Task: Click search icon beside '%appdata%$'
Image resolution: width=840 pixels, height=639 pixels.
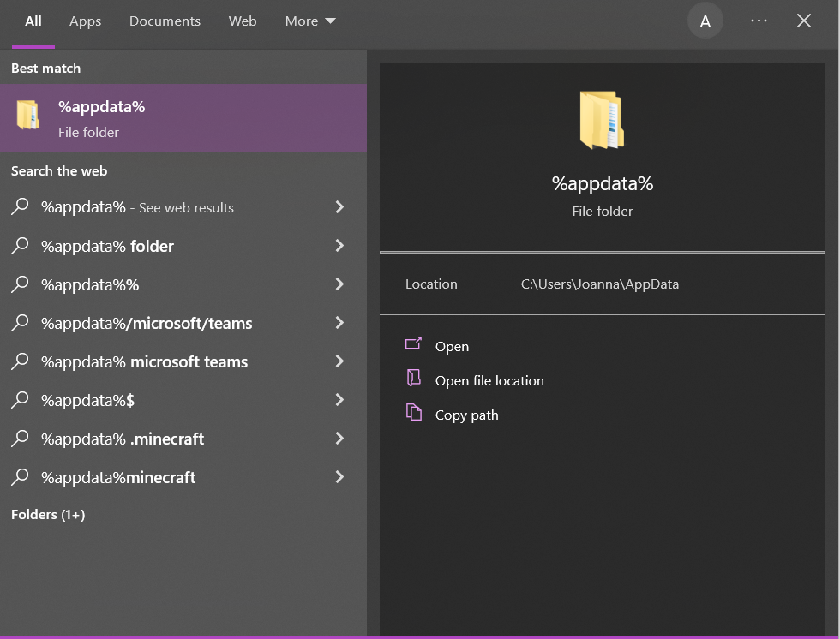Action: 20,399
